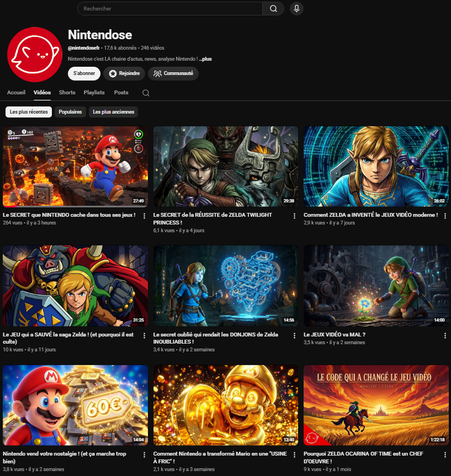Screen dimensions: 451x476
Task: Open blue Link thumbnail (26:02)
Action: tap(376, 167)
